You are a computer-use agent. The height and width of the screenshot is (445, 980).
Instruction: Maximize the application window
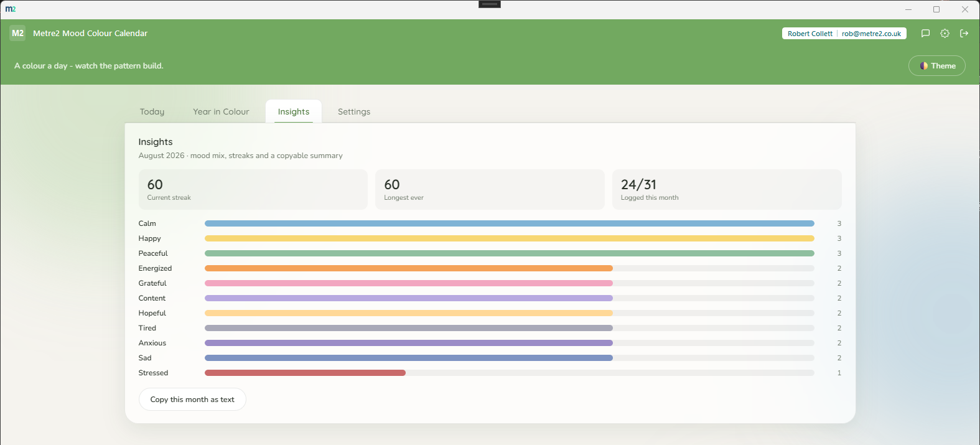coord(936,9)
